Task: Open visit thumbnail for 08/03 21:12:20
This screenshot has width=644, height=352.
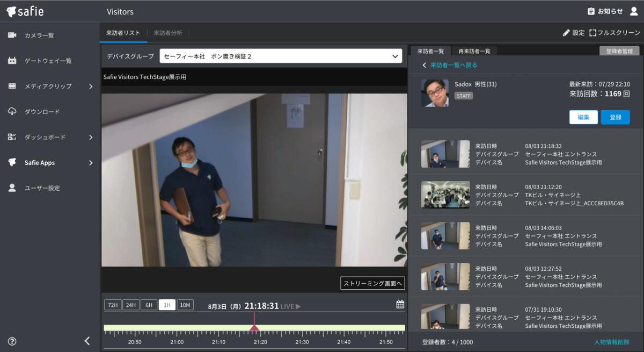Action: pyautogui.click(x=445, y=195)
